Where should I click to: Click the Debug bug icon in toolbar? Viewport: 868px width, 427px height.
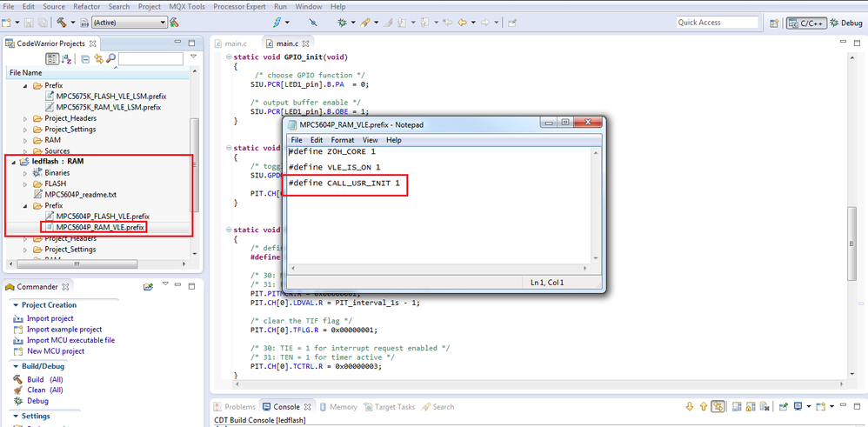click(343, 23)
